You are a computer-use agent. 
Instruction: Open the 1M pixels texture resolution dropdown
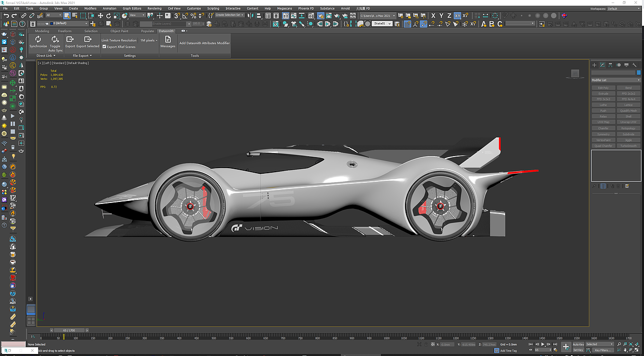click(x=148, y=40)
